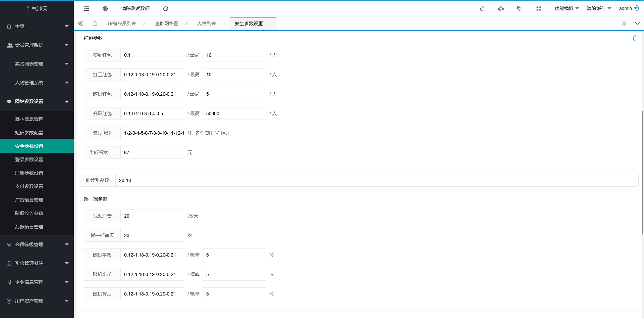Switch to 所有会员列表 tab
Viewport: 644px width, 318px height.
[x=122, y=24]
